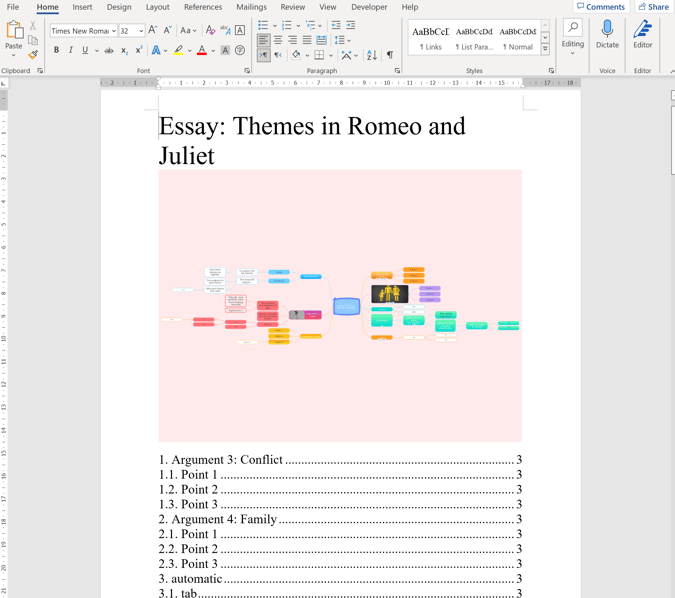
Task: Apply subscript formatting
Action: click(124, 50)
